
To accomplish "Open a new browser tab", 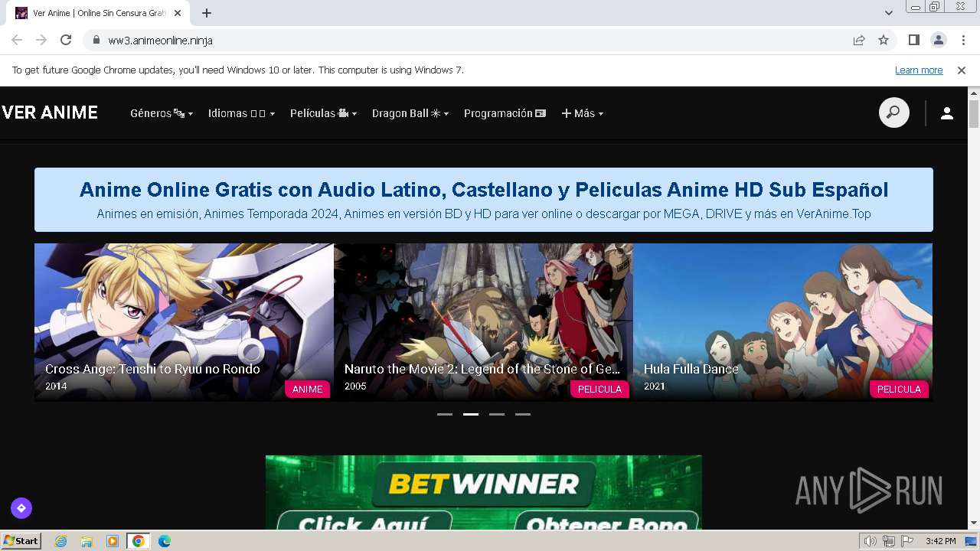I will tap(207, 12).
